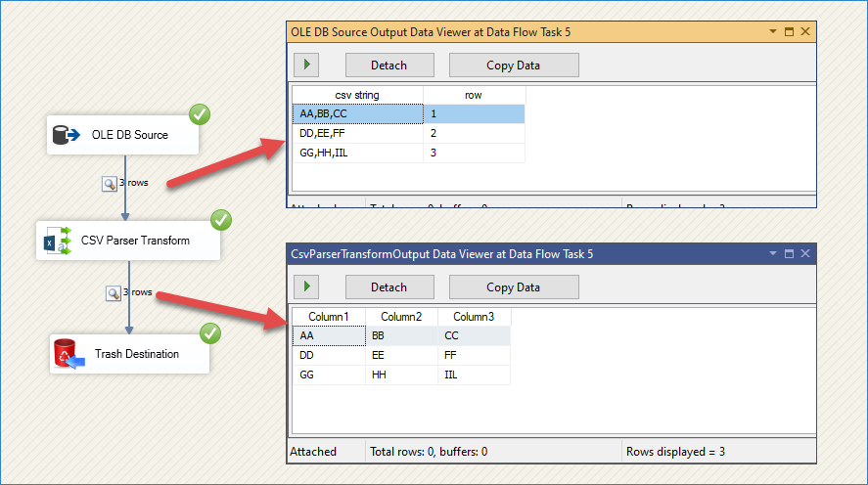Select the Column2 header in output grid

tap(401, 317)
